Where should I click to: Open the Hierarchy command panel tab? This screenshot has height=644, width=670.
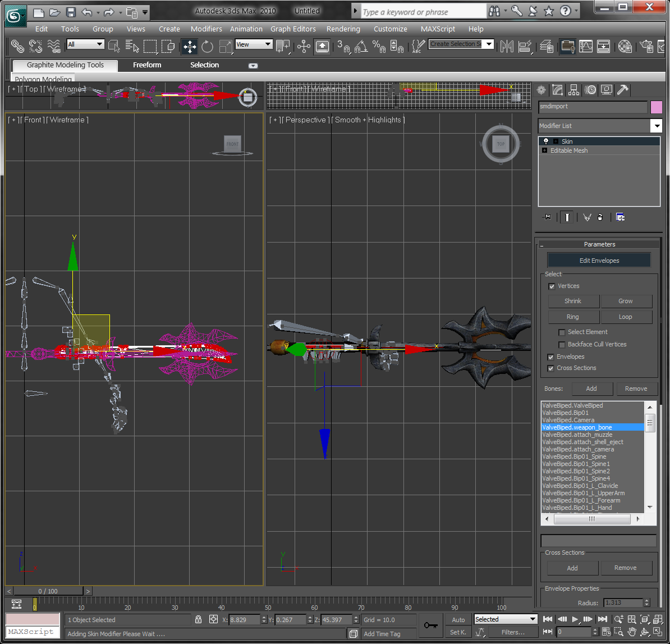click(573, 90)
